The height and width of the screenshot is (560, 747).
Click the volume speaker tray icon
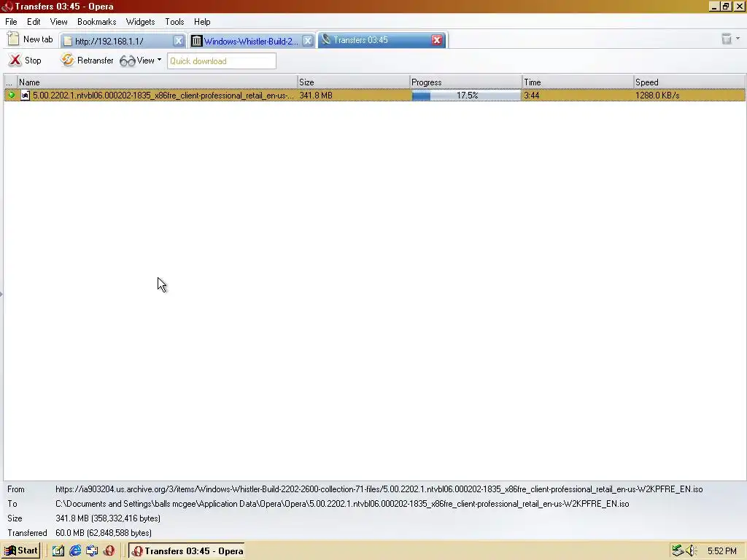tap(692, 551)
